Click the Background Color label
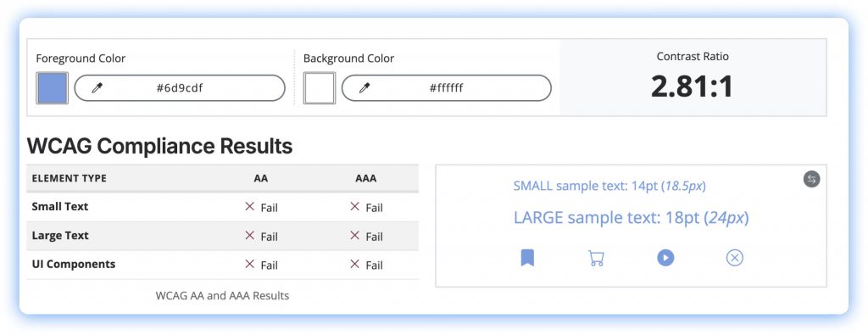 click(x=348, y=59)
